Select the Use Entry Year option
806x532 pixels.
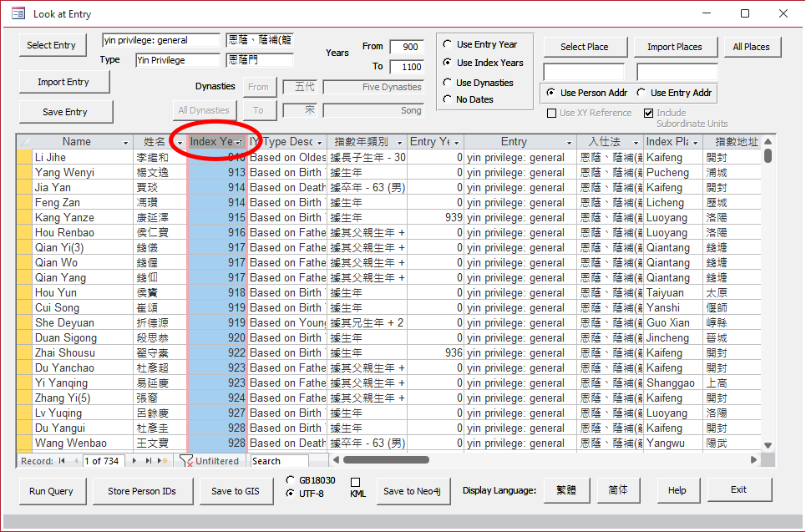(449, 44)
